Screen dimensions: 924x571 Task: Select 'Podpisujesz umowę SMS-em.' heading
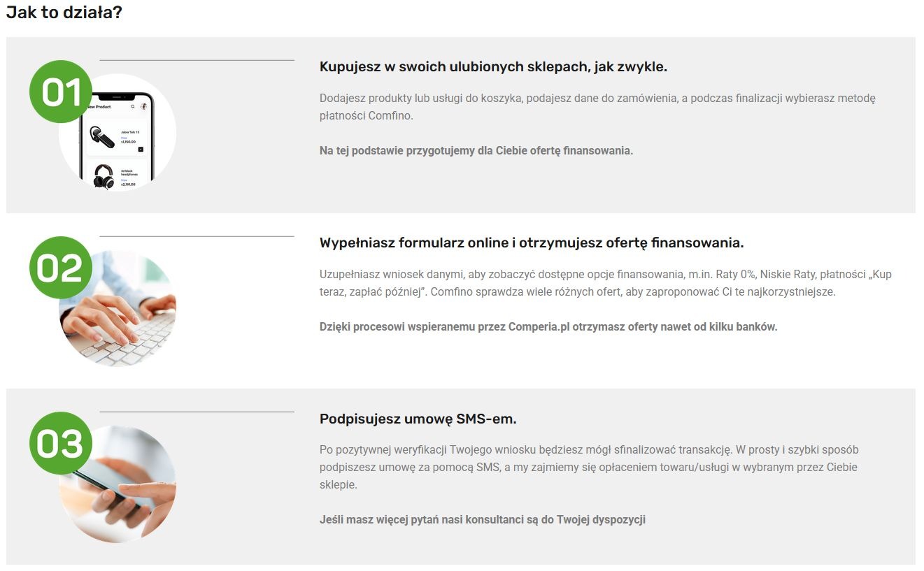click(x=418, y=419)
